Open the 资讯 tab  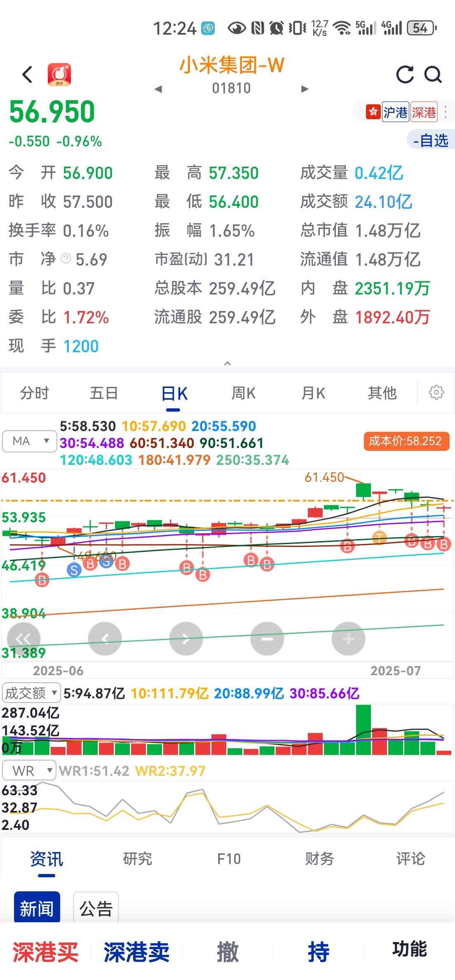click(47, 859)
